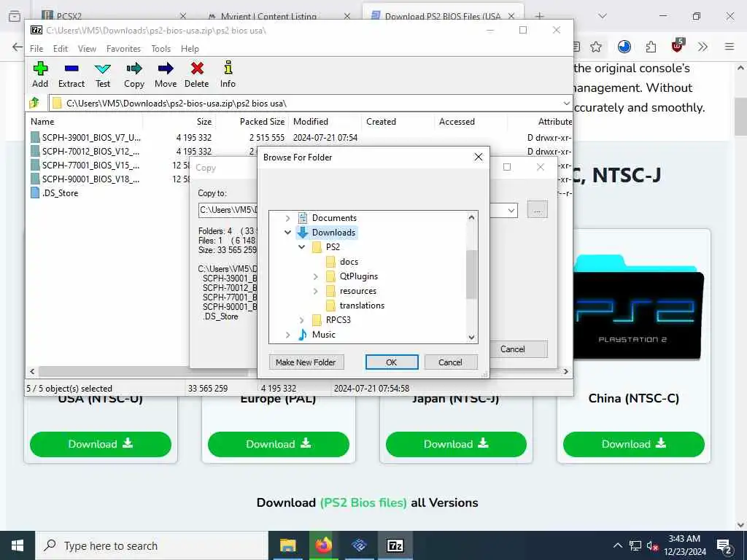Open the Copy to path dropdown arrow
Screen dimensions: 747x560
tap(511, 210)
